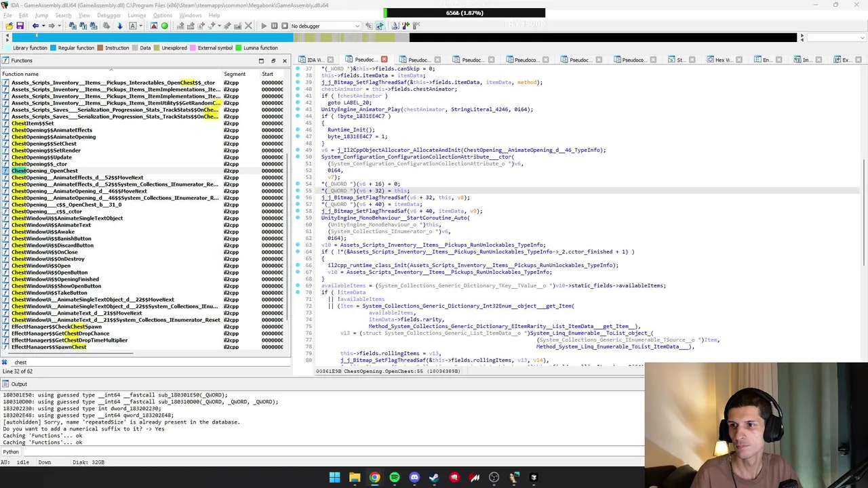Open the back-history dropdown arrow

(x=43, y=26)
